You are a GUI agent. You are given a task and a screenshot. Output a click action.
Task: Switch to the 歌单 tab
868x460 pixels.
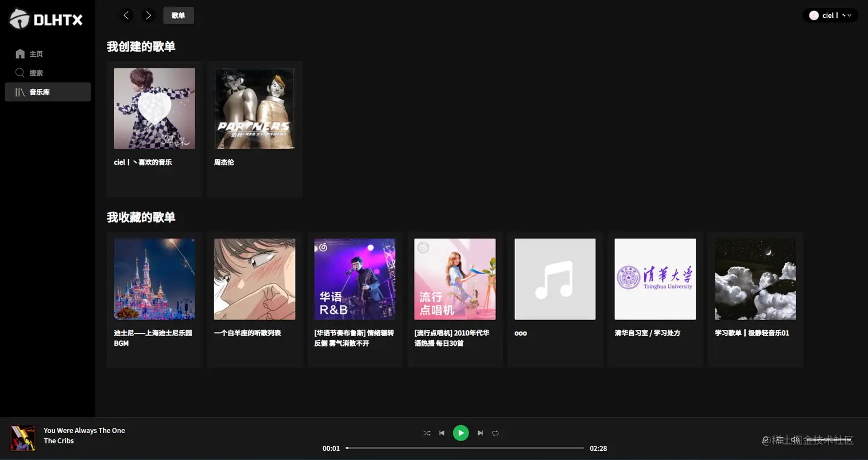point(178,15)
